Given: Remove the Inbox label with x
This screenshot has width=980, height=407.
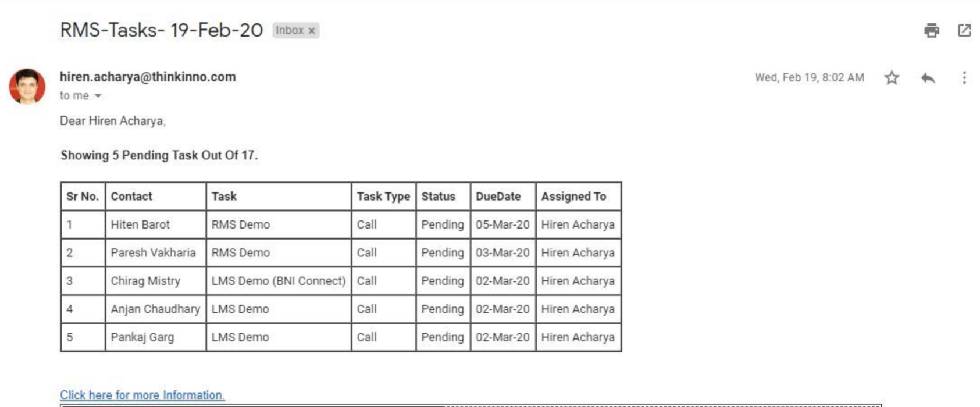Looking at the screenshot, I should (312, 31).
